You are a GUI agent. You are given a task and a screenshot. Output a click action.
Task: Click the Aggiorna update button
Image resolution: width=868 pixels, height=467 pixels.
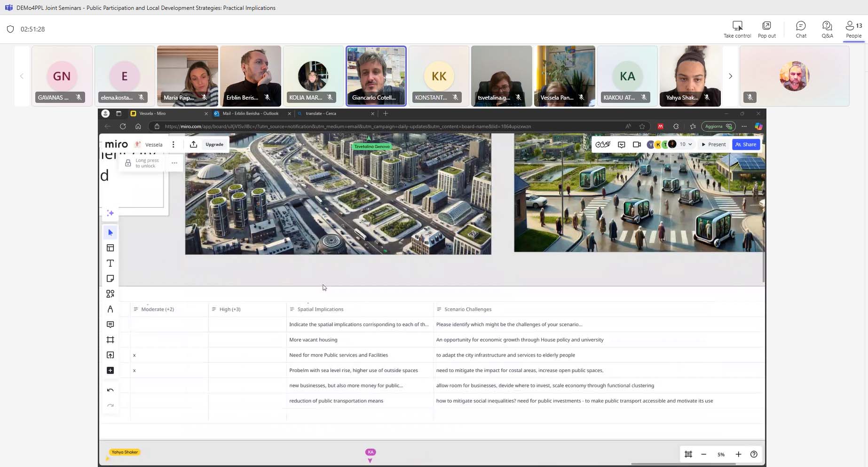pos(718,126)
